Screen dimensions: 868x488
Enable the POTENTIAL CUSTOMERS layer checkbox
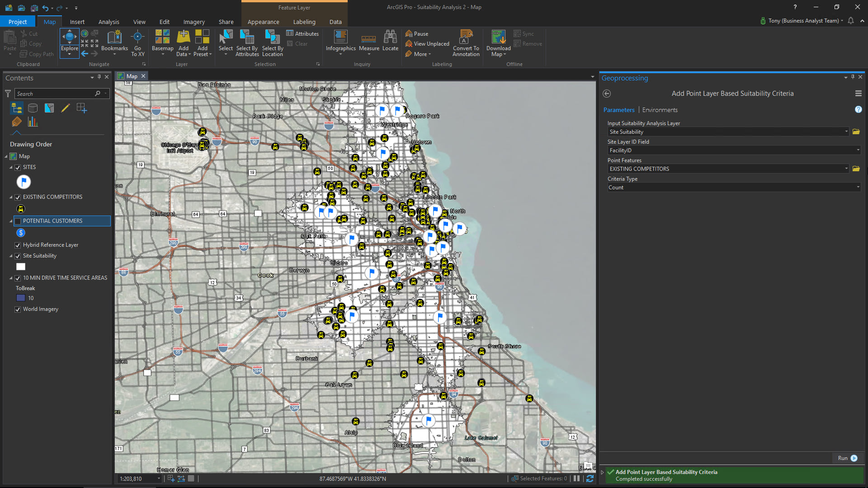[18, 221]
